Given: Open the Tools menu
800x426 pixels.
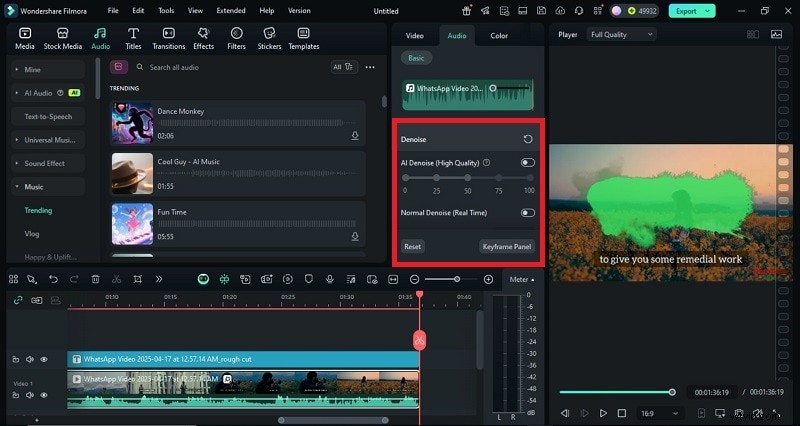Looking at the screenshot, I should 166,10.
